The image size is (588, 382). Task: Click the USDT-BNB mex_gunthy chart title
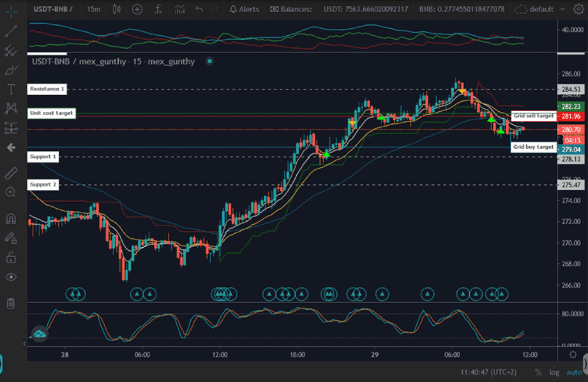[113, 62]
